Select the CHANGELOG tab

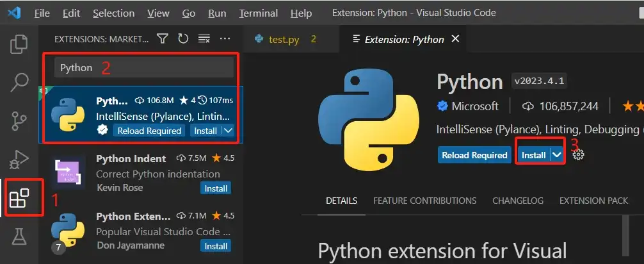coord(518,201)
